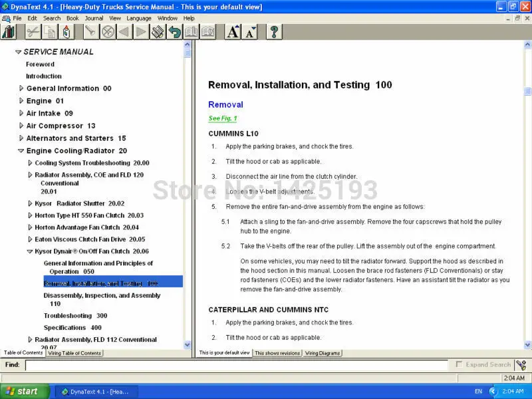The height and width of the screenshot is (399, 532).
Task: Open the Foreword entry
Action: click(40, 64)
